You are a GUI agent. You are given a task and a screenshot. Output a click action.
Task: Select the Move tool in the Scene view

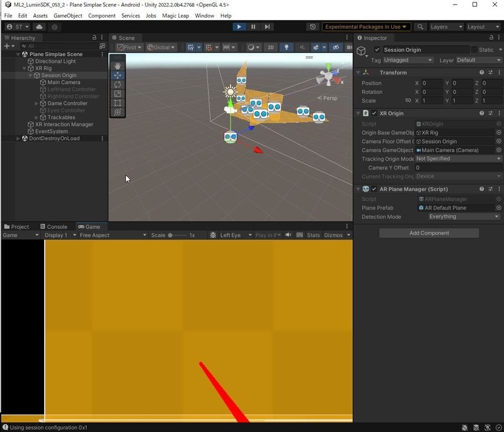[x=119, y=74]
